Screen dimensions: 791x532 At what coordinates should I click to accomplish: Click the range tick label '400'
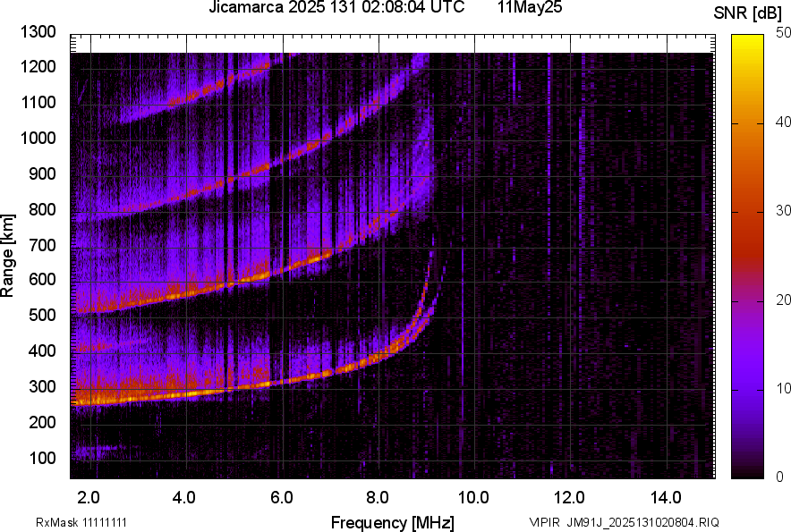coord(42,350)
